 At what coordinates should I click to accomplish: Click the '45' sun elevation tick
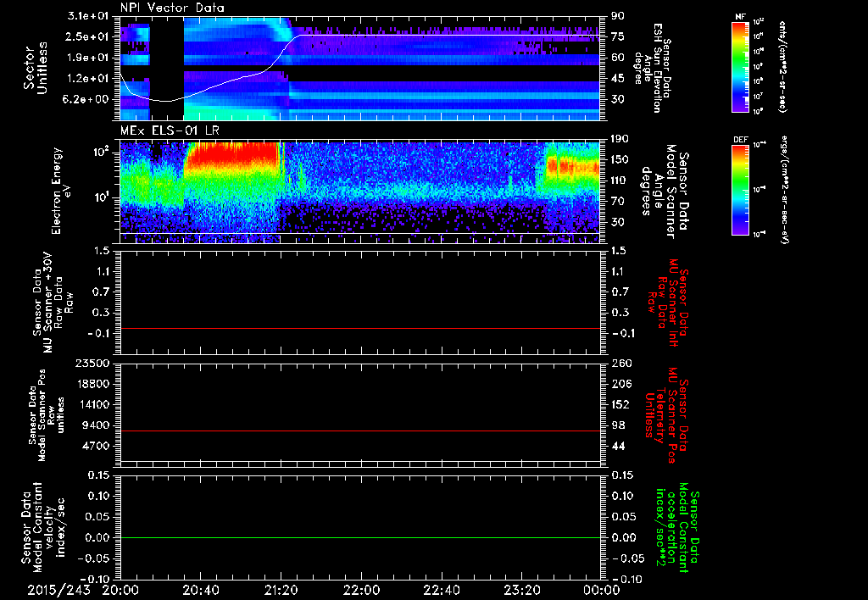click(618, 79)
